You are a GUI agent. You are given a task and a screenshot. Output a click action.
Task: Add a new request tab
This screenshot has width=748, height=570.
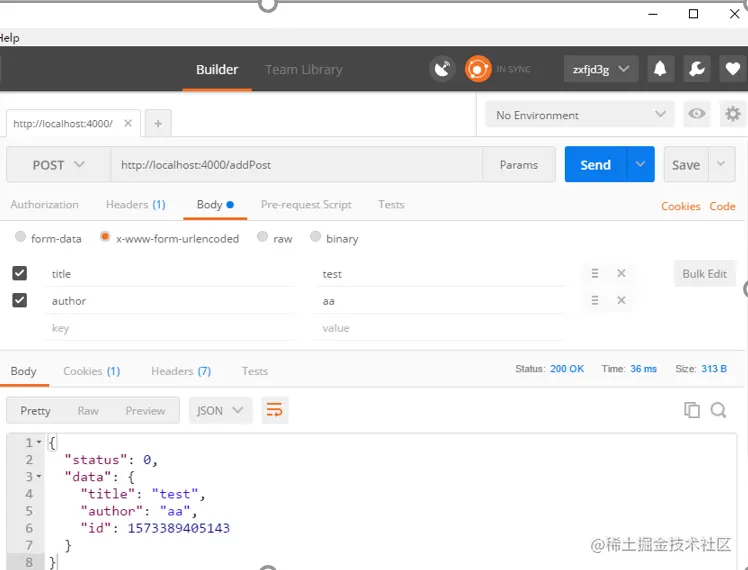tap(158, 124)
